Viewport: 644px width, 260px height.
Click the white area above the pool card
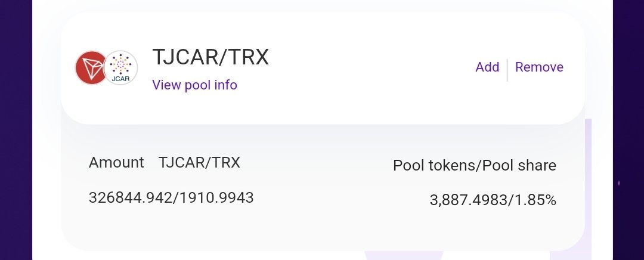pos(323,5)
